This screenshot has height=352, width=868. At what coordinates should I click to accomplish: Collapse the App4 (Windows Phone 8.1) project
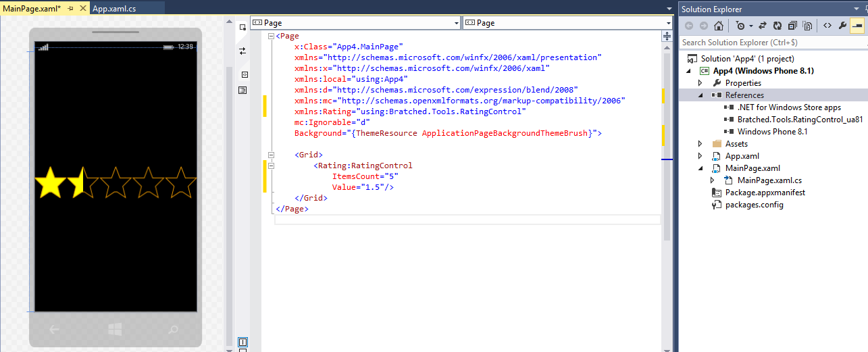point(689,70)
